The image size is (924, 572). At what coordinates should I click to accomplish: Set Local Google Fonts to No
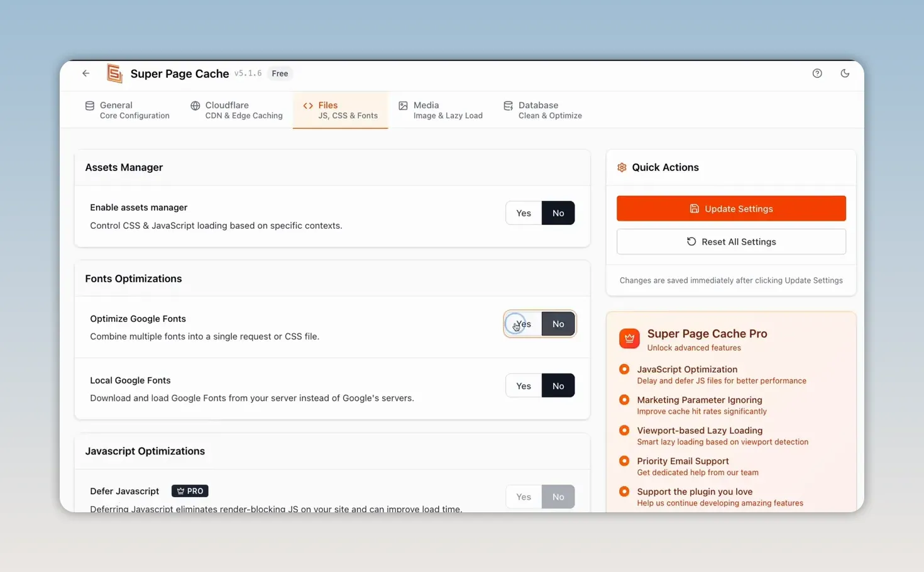[x=558, y=386]
